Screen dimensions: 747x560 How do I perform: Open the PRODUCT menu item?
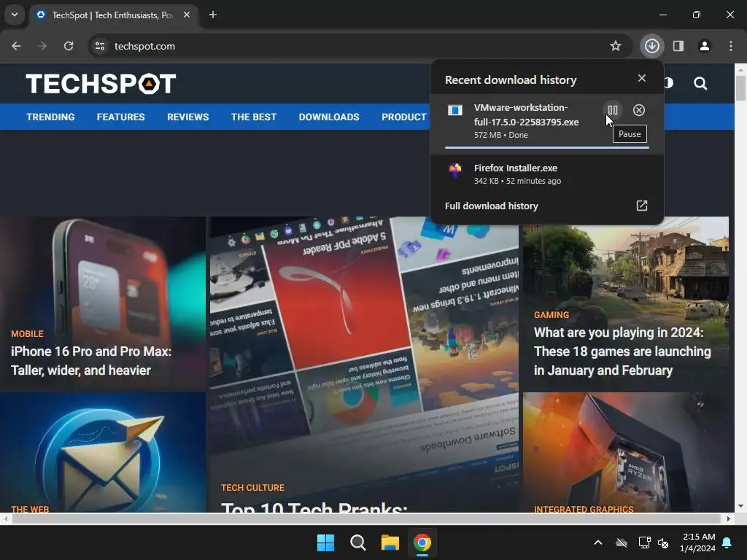[x=404, y=117]
